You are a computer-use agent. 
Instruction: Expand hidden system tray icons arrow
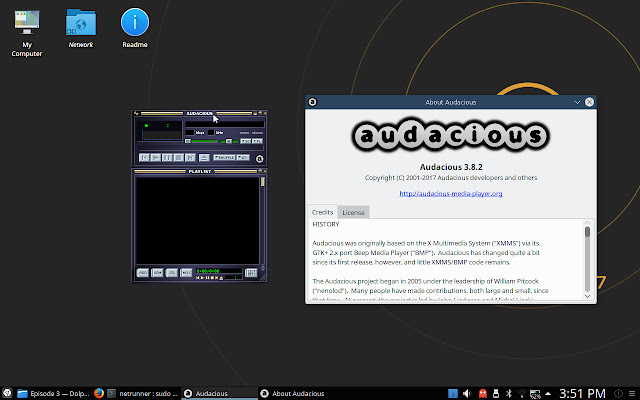tap(548, 393)
